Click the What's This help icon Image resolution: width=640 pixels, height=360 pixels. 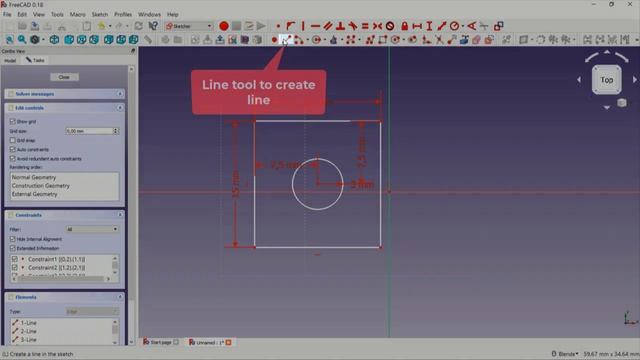(x=153, y=26)
